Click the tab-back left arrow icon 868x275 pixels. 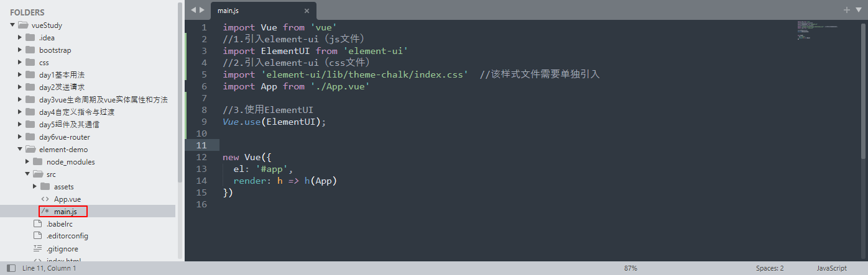(x=193, y=10)
